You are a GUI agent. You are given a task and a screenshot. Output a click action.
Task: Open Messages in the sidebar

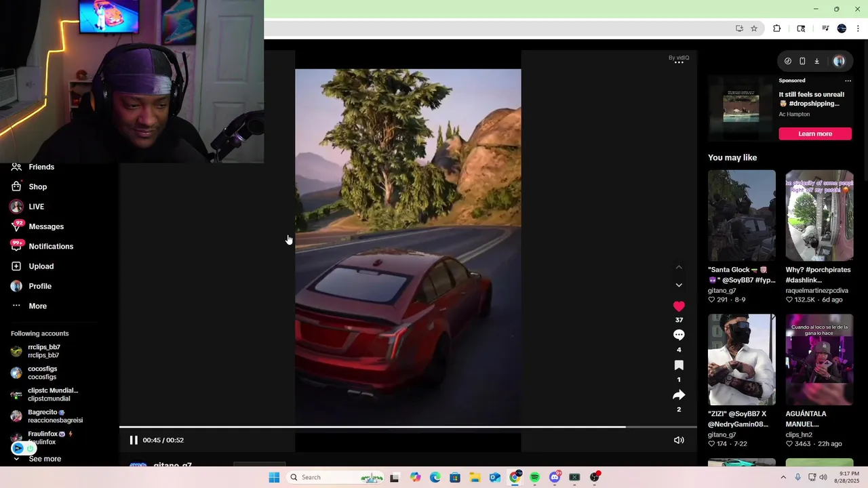[46, 226]
